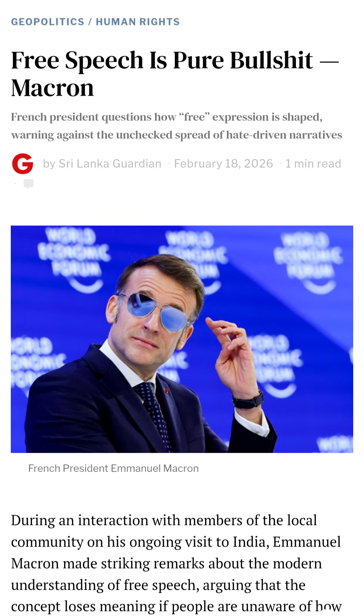The height and width of the screenshot is (616, 364).
Task: Click the February 18, 2026 publish date
Action: tap(223, 164)
